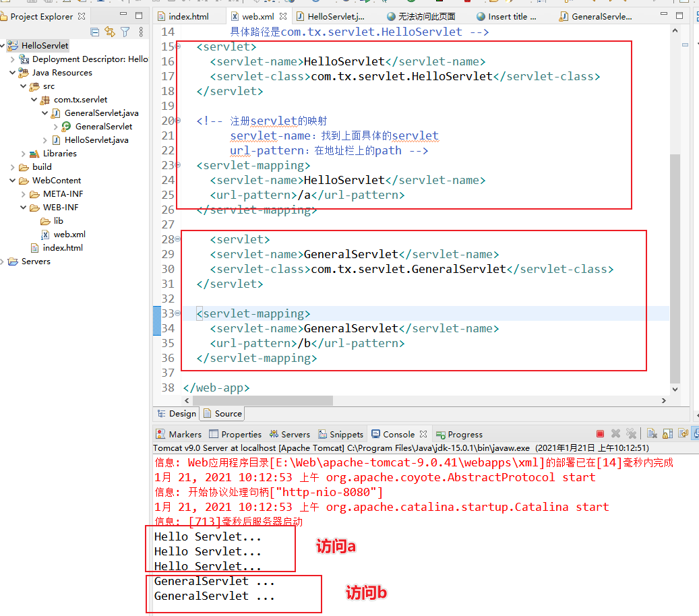Collapse the src folder node
The image size is (699, 616).
(x=23, y=86)
